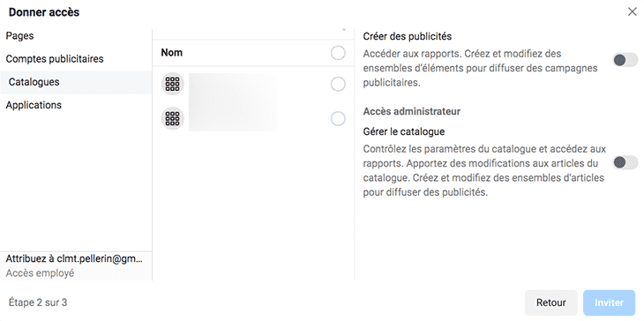Select the Catalogues category
644x321 pixels.
tap(34, 82)
